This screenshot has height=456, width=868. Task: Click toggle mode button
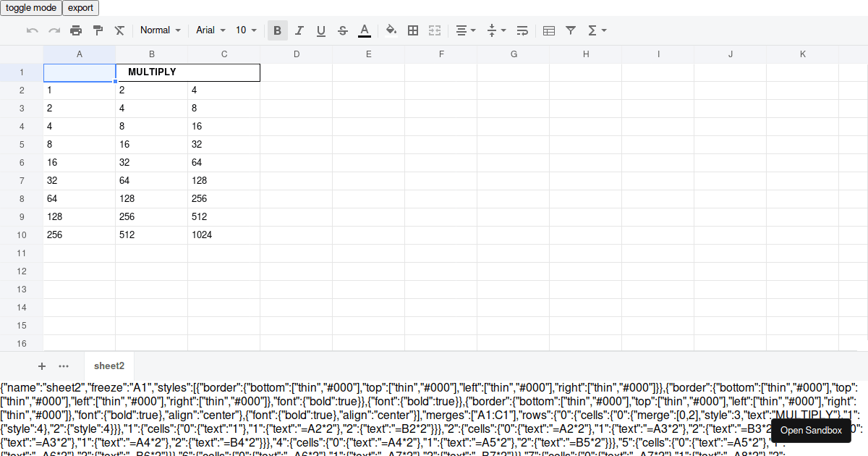[31, 8]
